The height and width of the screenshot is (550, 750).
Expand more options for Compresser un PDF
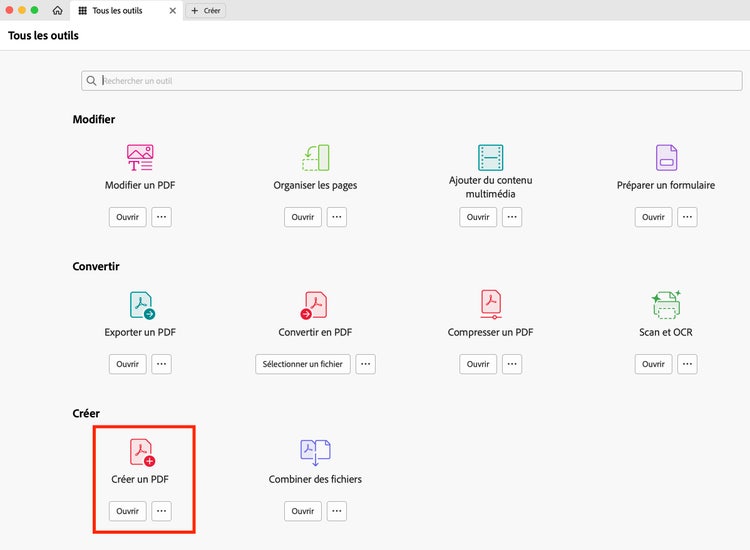(512, 364)
